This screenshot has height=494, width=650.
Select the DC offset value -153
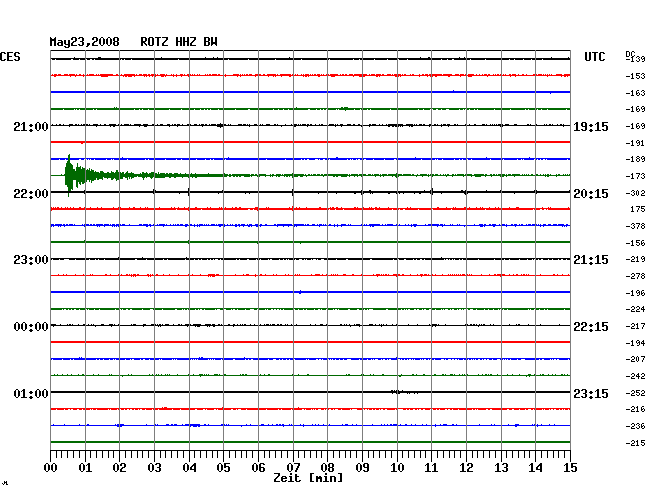point(635,76)
